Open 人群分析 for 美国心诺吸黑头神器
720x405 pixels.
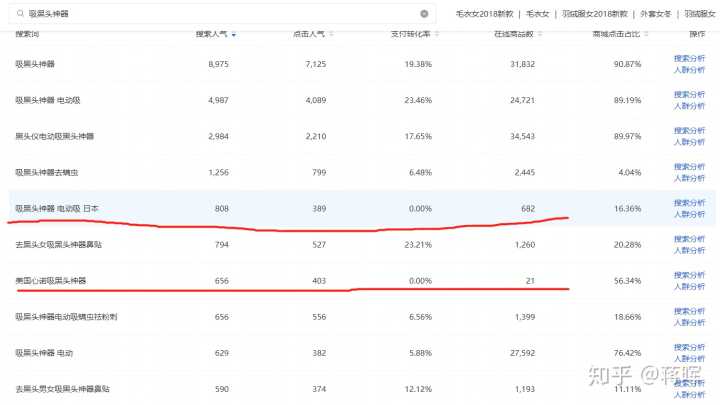689,287
